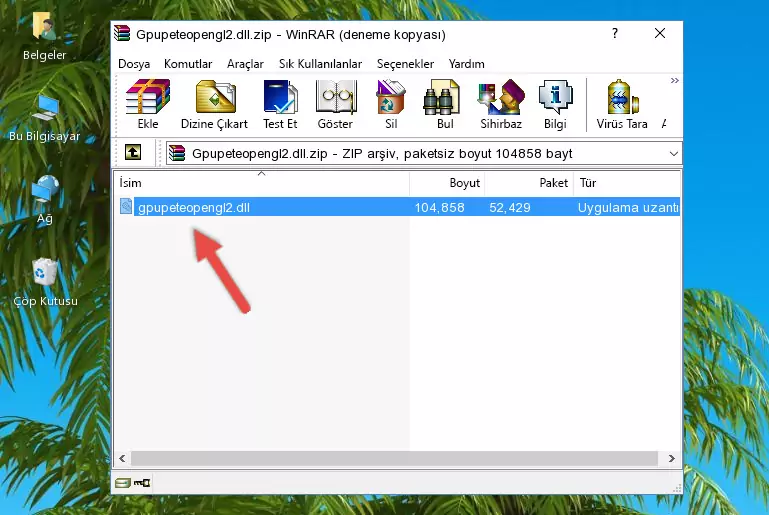Open the Dosya menu
Viewport: 769px width, 515px height.
(134, 64)
